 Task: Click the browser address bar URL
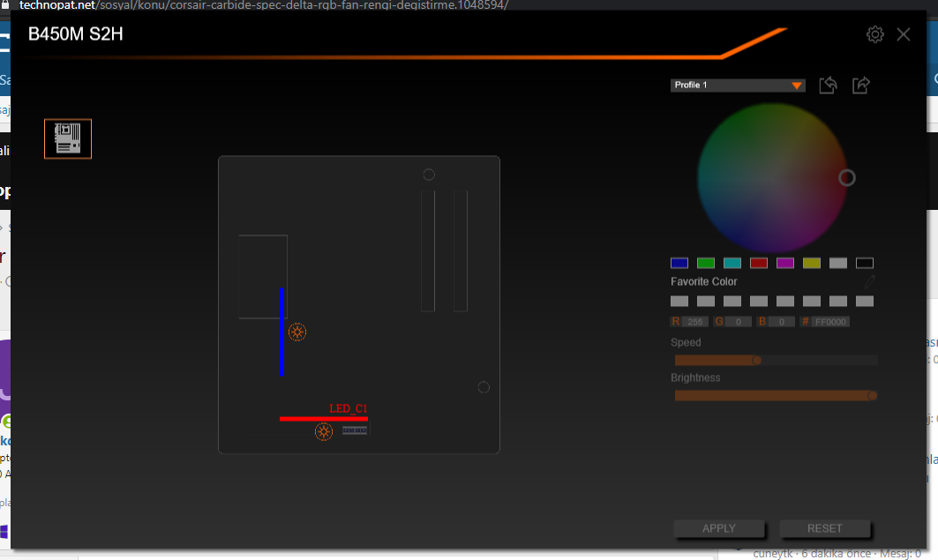[264, 5]
